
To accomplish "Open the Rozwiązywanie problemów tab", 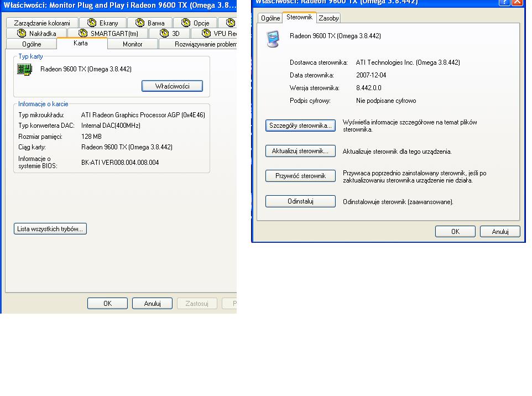I will 198,44.
